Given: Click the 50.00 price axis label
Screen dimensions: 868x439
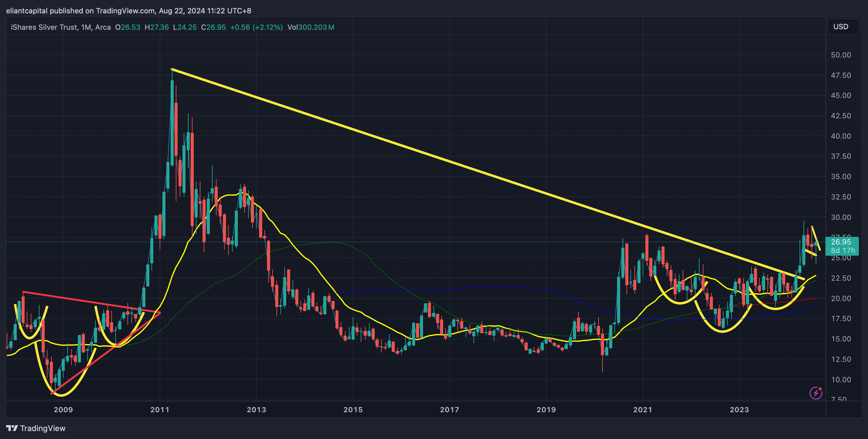Looking at the screenshot, I should pos(841,55).
